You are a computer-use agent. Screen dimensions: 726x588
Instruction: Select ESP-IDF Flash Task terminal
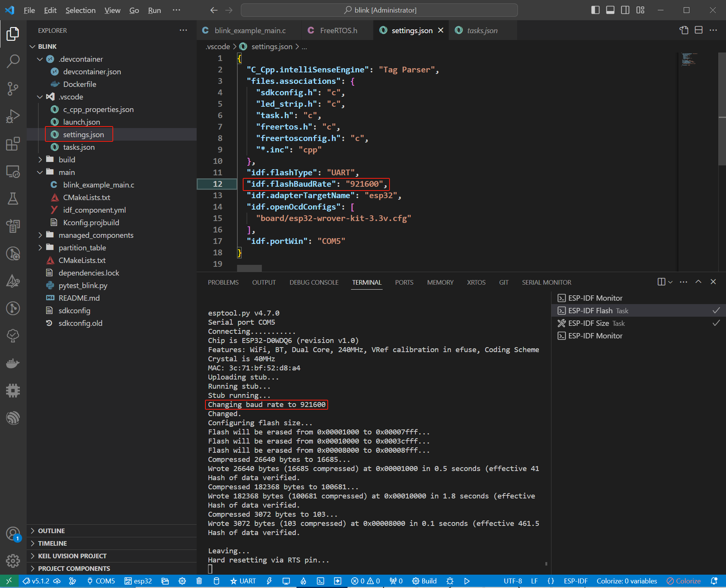point(638,311)
